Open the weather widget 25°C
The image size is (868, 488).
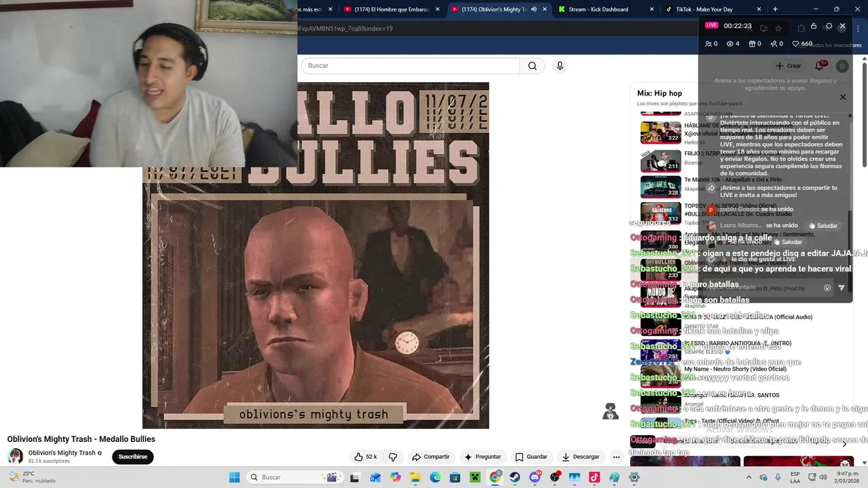click(31, 477)
